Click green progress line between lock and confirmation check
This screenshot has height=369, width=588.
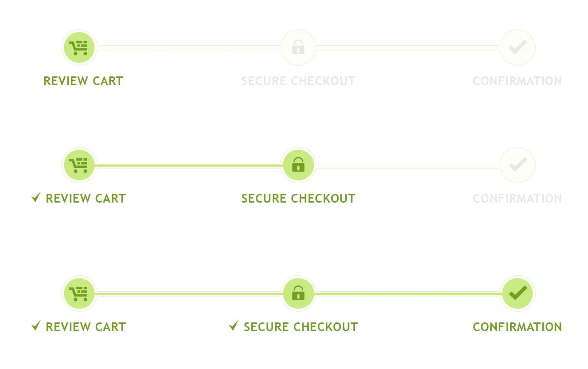click(408, 294)
